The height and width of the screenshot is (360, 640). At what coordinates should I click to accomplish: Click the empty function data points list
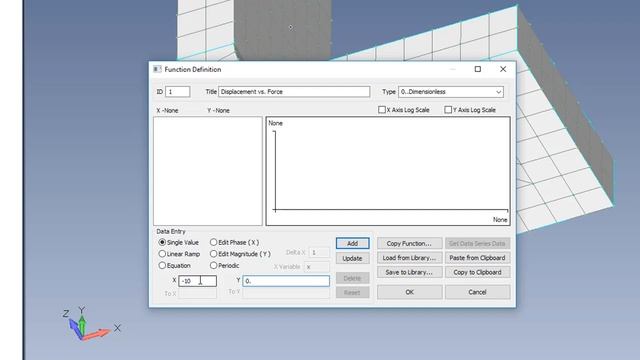(x=208, y=171)
